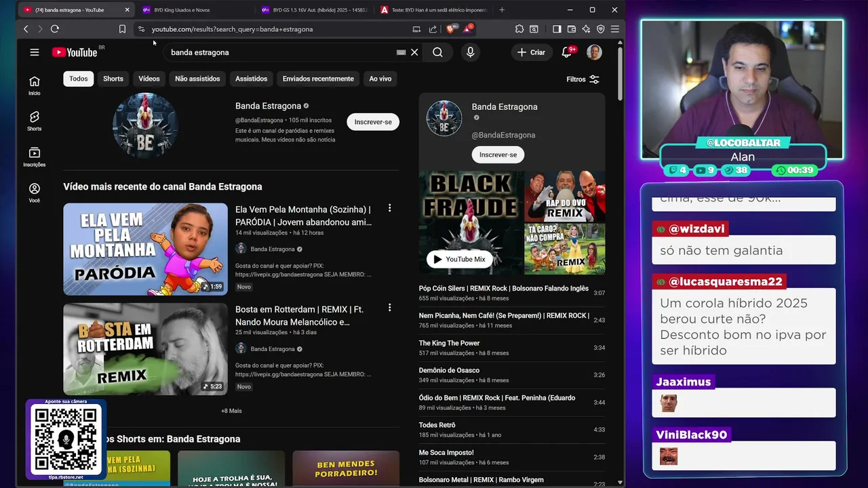Open Brave Shields lion icon
The width and height of the screenshot is (868, 488).
click(x=450, y=29)
